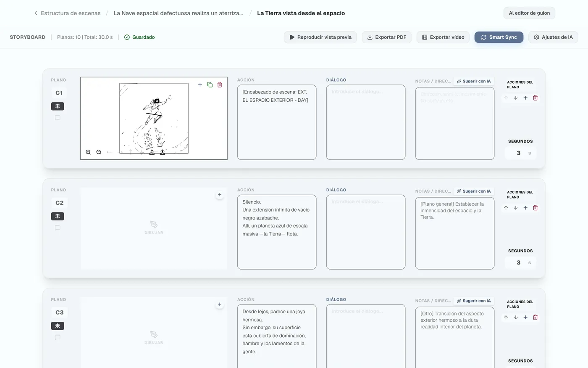Bring layer forward icon in C1 canvas
The height and width of the screenshot is (368, 588).
[152, 152]
